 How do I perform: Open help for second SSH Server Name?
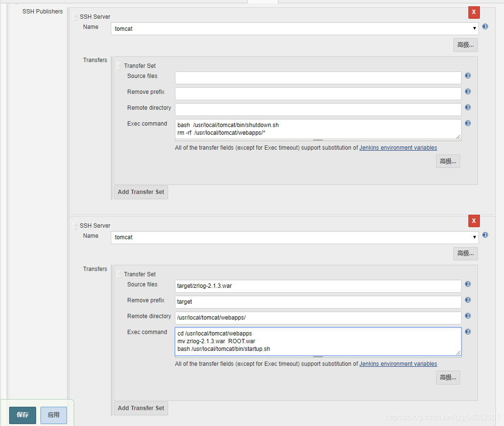(485, 235)
